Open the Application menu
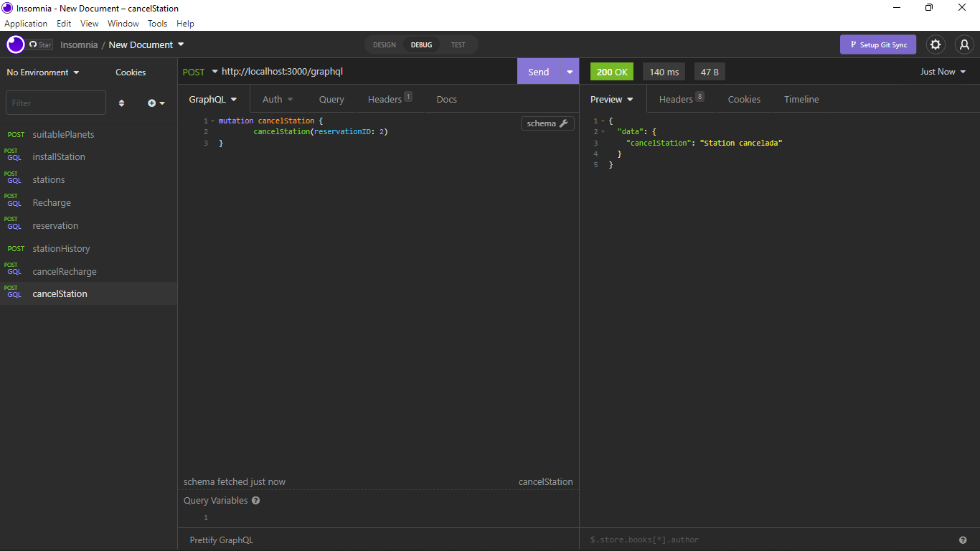Viewport: 980px width, 551px height. 26,24
